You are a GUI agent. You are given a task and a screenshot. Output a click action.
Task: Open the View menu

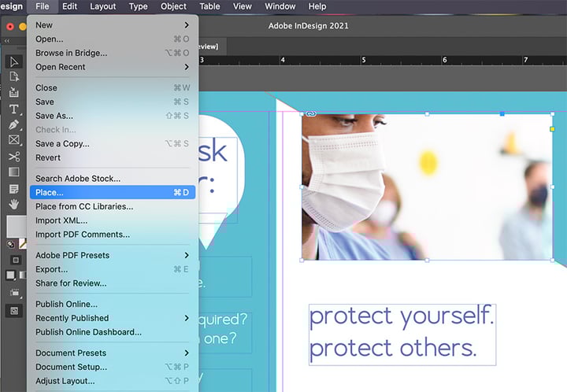(x=243, y=6)
